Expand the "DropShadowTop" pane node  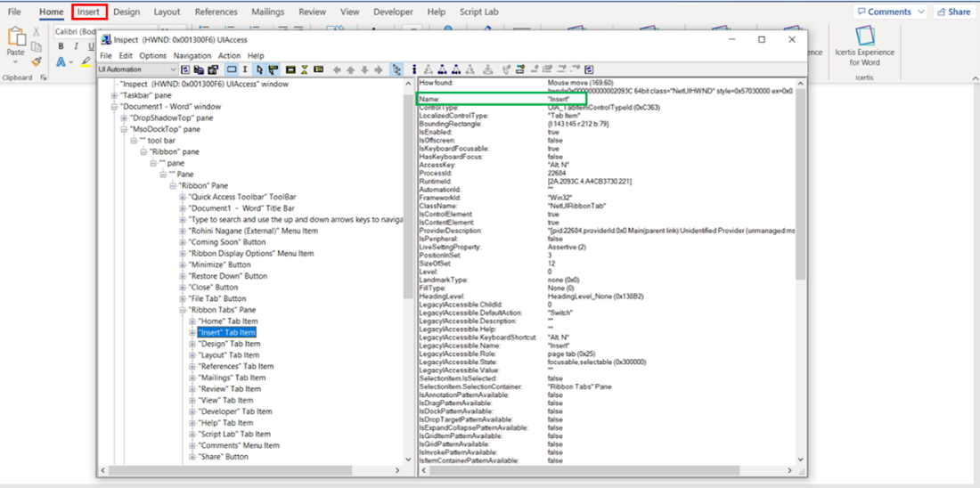(x=124, y=118)
